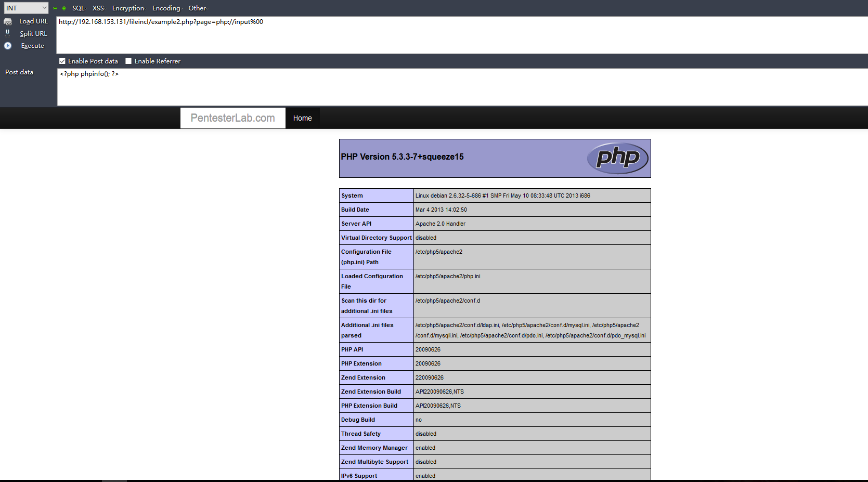Click the green asterisk icon in HackBar
The height and width of the screenshot is (482, 868).
(64, 8)
